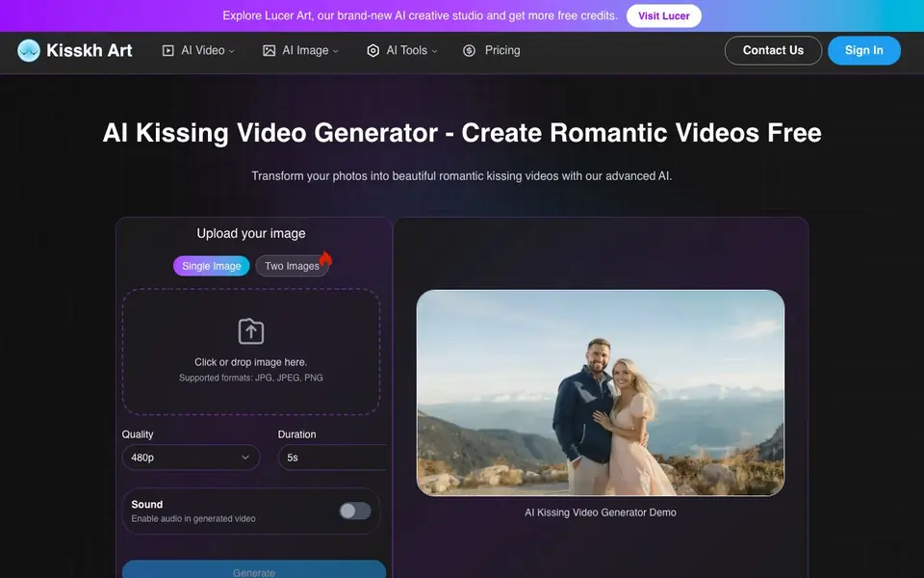
Task: Click the AI Image picture icon
Action: click(269, 51)
